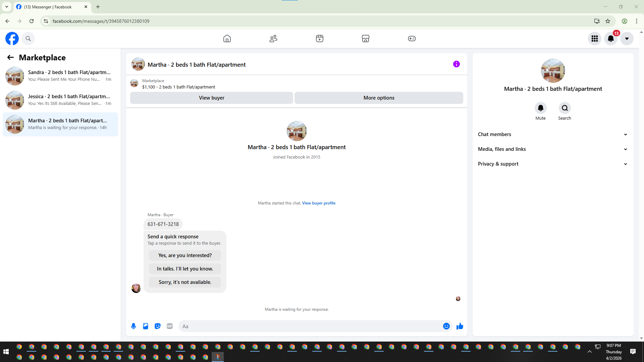Open the Chrome three-dot menu
644x362 pixels.
pyautogui.click(x=637, y=21)
